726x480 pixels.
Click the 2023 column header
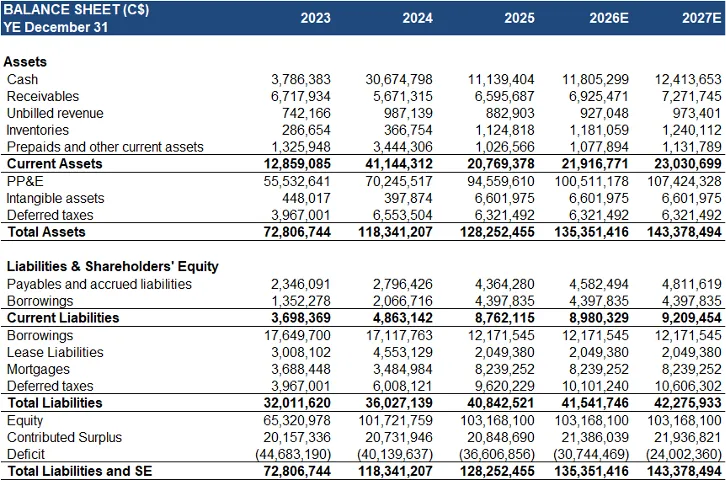coord(315,18)
